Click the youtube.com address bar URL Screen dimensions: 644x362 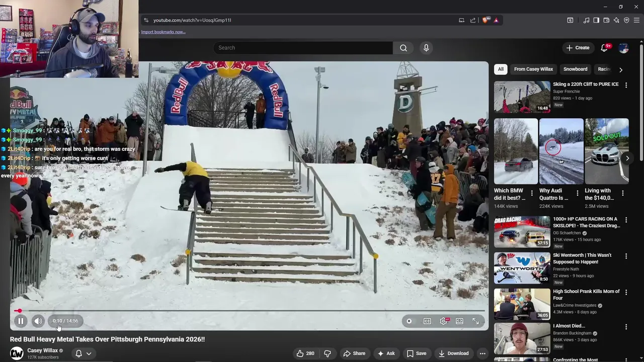[x=192, y=20]
